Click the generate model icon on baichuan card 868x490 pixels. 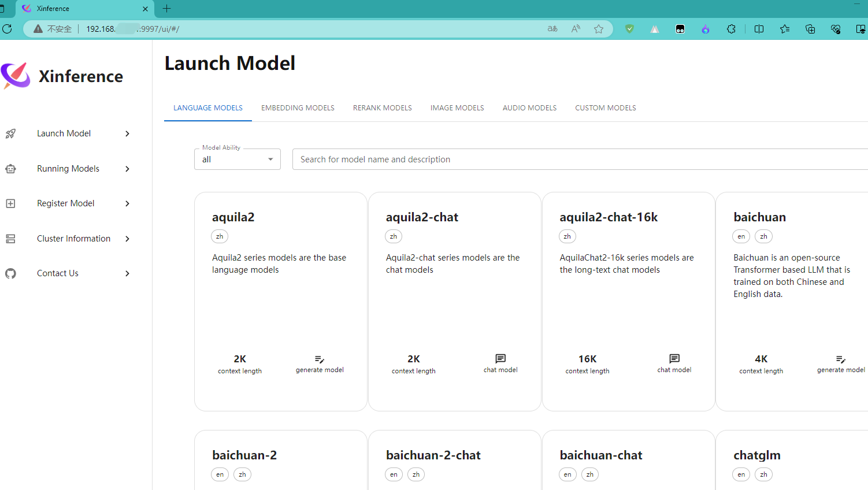coord(841,359)
